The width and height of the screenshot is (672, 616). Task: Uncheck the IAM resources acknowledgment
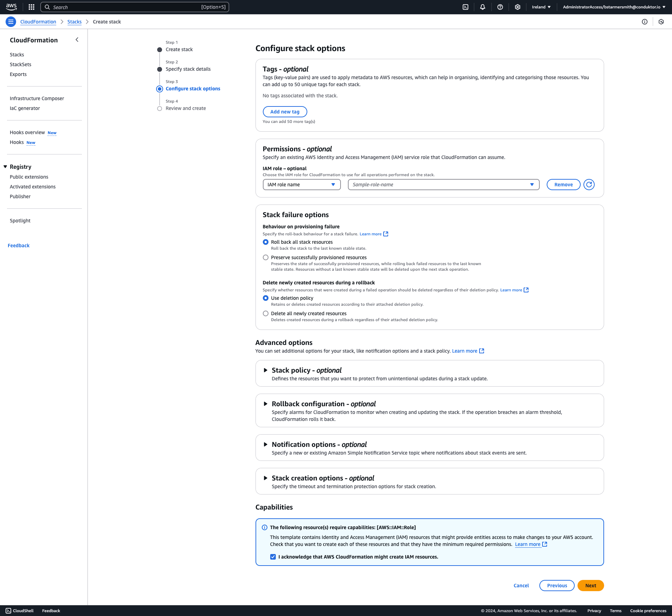pos(273,556)
